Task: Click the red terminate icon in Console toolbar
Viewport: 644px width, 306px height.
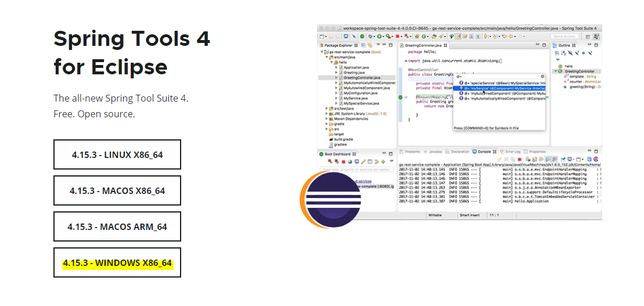Action: [519, 159]
